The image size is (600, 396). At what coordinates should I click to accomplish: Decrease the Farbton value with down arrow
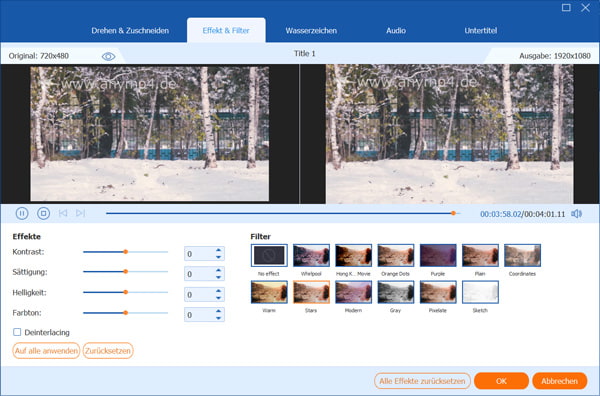(218, 318)
